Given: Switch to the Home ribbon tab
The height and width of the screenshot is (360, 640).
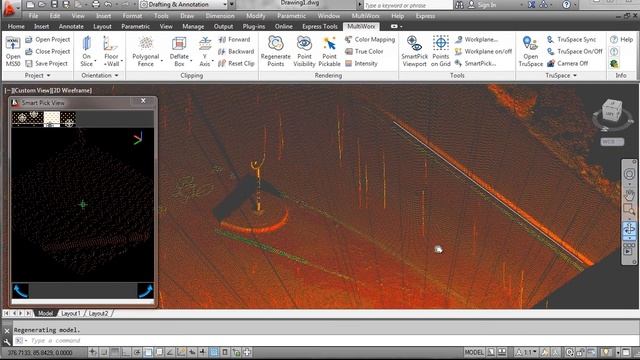Looking at the screenshot, I should click(x=16, y=27).
